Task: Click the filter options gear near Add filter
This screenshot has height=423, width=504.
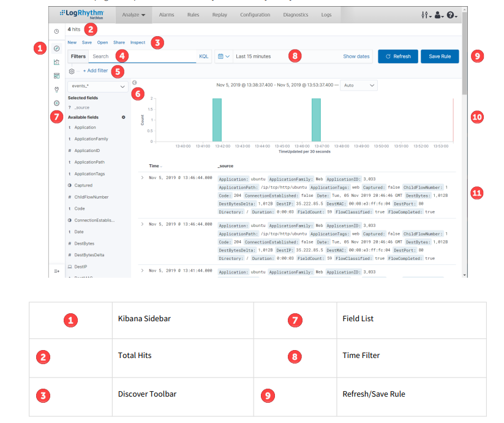Action: 72,71
